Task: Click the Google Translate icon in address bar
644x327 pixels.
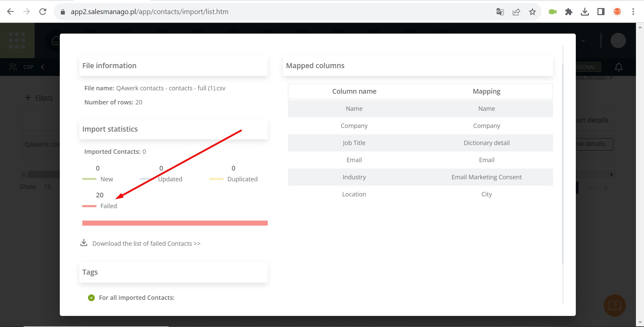Action: [x=500, y=12]
